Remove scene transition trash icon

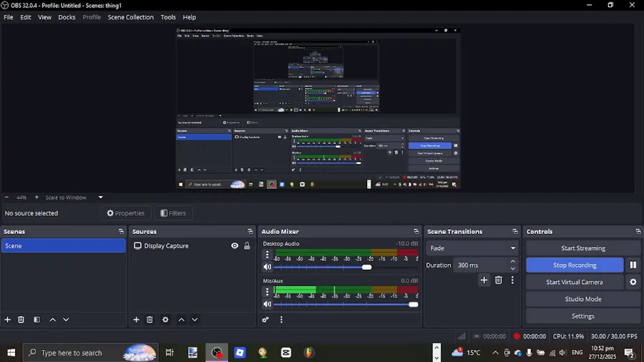[x=498, y=280]
